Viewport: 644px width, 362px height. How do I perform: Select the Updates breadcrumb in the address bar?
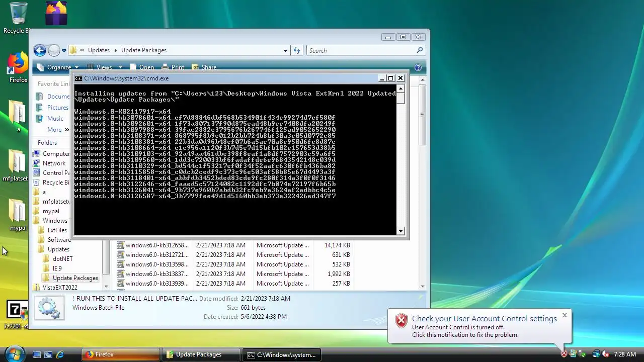pos(99,50)
